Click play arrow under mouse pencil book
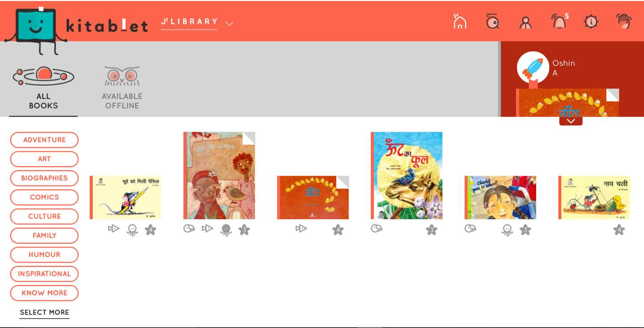The image size is (644, 328). click(114, 228)
